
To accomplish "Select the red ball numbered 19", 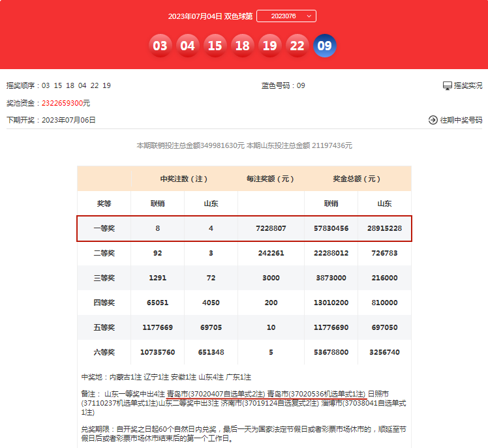I will (269, 46).
